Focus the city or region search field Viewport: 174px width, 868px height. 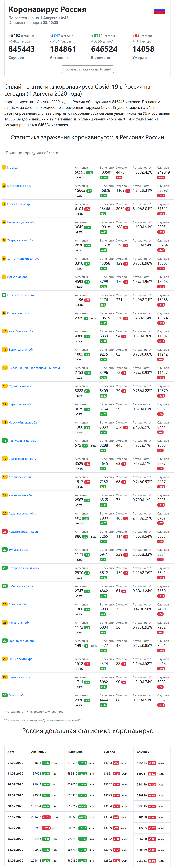pyautogui.click(x=87, y=153)
